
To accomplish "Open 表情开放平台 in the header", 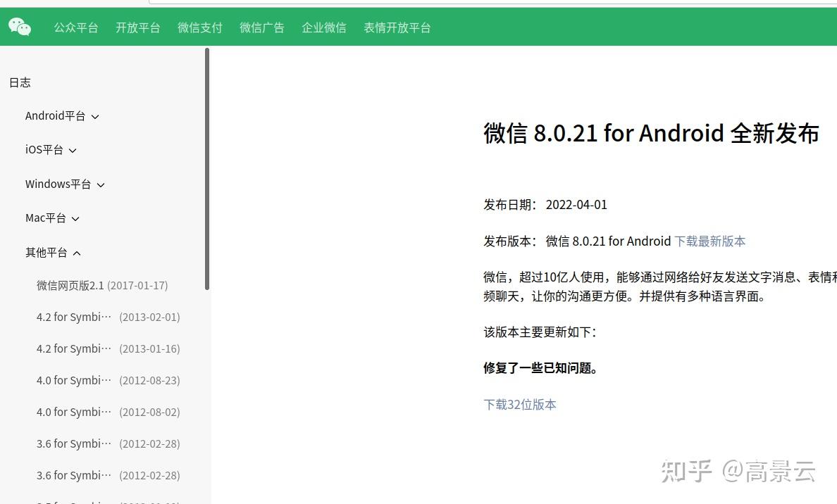I will coord(397,27).
